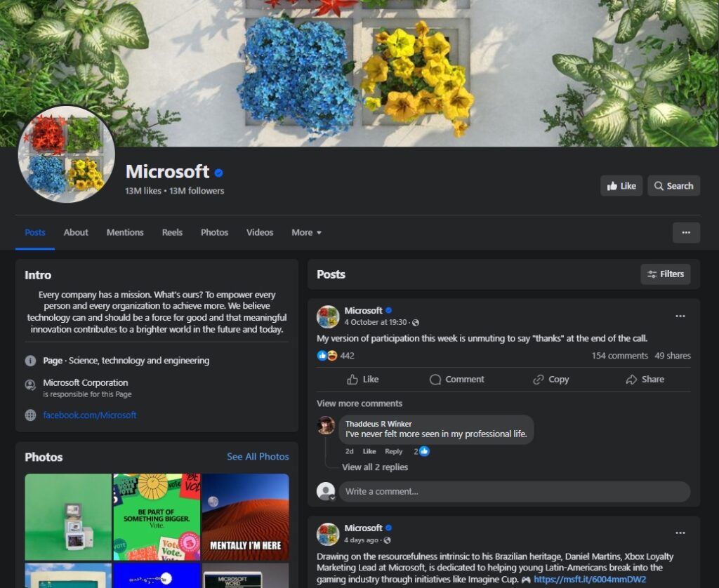Click the Like page button with thumbs-up
This screenshot has height=588, width=719.
click(621, 186)
